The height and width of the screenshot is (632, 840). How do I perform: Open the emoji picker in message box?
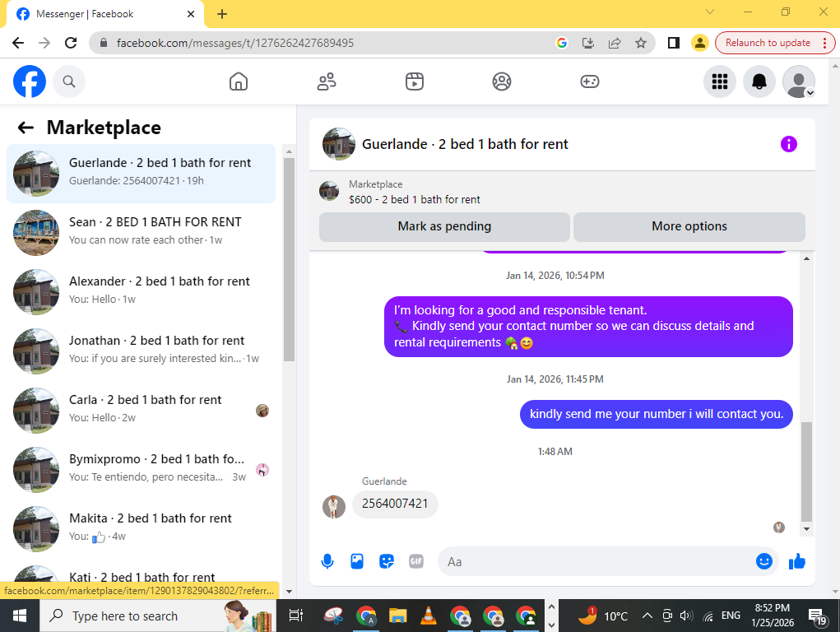coord(764,561)
